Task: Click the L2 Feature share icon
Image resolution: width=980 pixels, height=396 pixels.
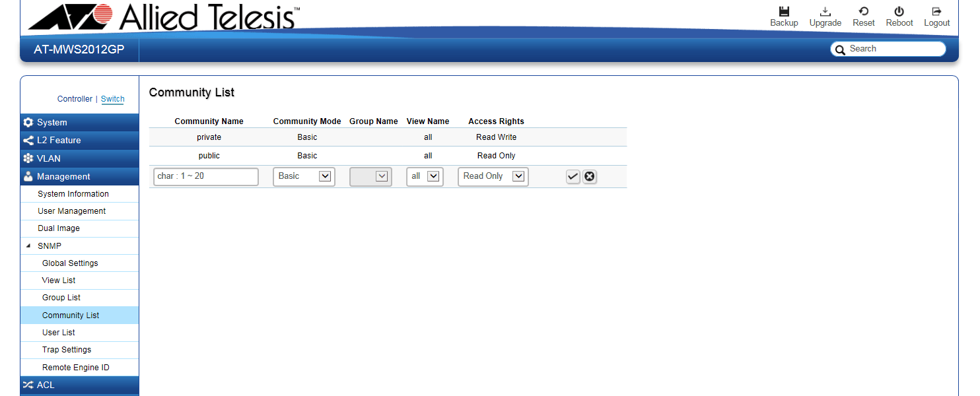Action: coord(28,140)
